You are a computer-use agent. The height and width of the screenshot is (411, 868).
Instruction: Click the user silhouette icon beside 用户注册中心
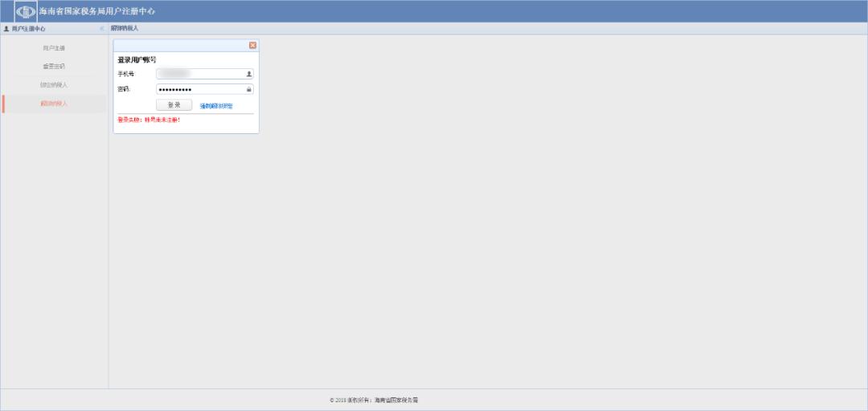point(6,28)
